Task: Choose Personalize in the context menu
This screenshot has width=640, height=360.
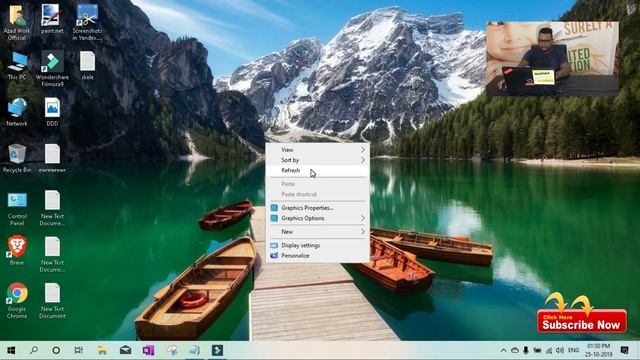Action: pos(318,256)
